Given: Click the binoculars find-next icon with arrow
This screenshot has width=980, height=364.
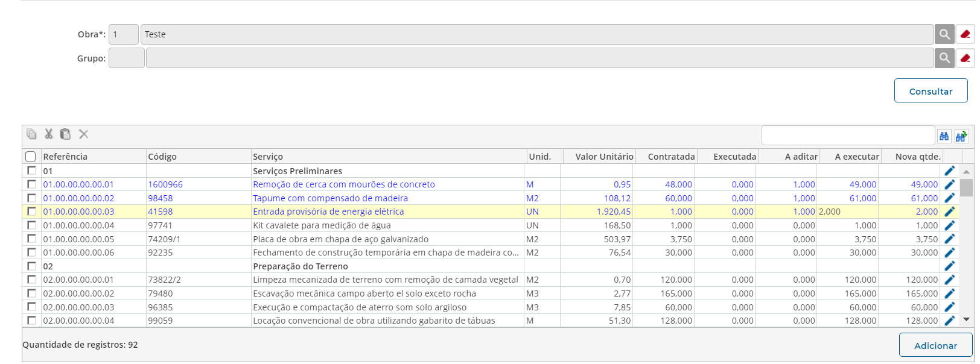Looking at the screenshot, I should click(961, 136).
